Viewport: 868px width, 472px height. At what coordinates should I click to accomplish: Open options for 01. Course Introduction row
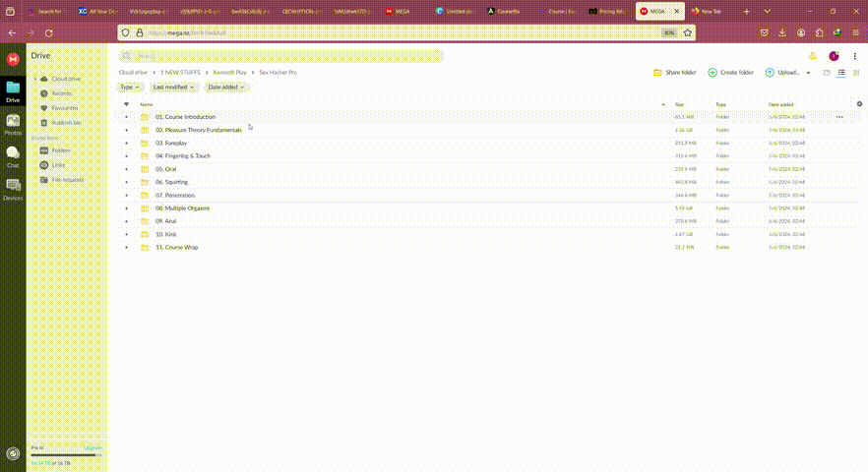tap(839, 117)
